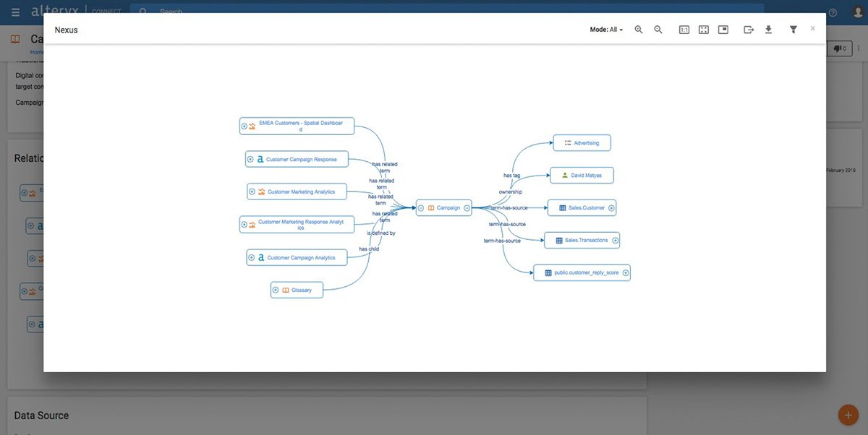Open diagram in a new window

point(749,30)
